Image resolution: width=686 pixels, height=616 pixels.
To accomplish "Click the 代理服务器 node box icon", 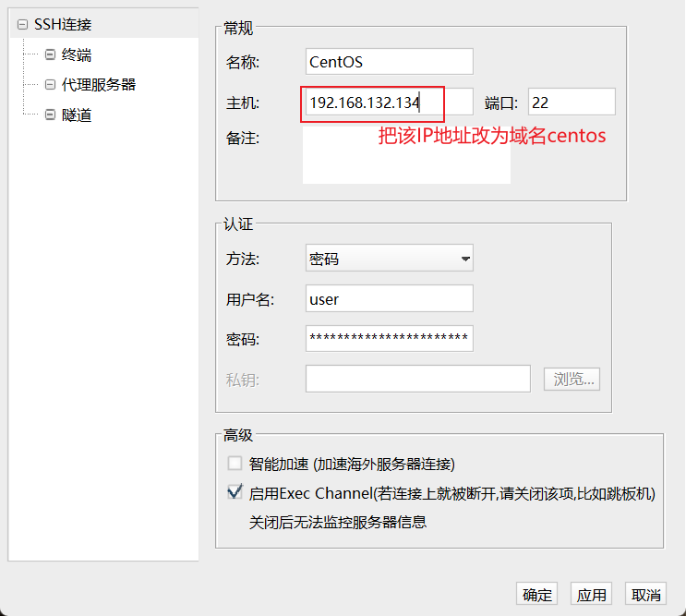I will 50,84.
